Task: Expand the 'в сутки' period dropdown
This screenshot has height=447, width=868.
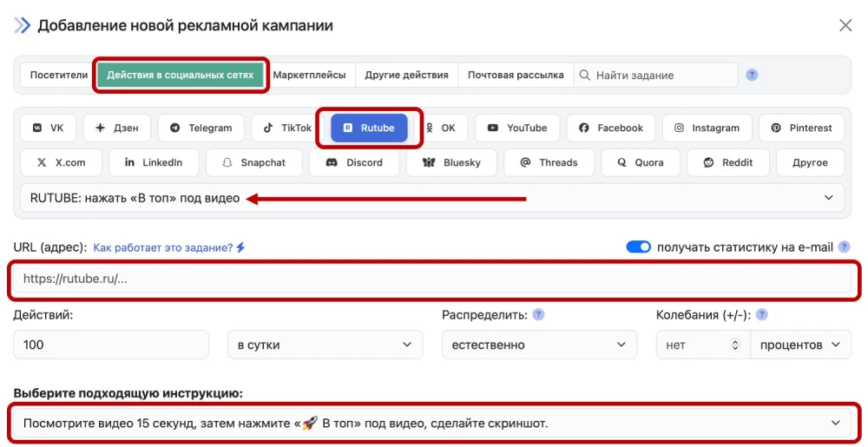Action: 325,345
